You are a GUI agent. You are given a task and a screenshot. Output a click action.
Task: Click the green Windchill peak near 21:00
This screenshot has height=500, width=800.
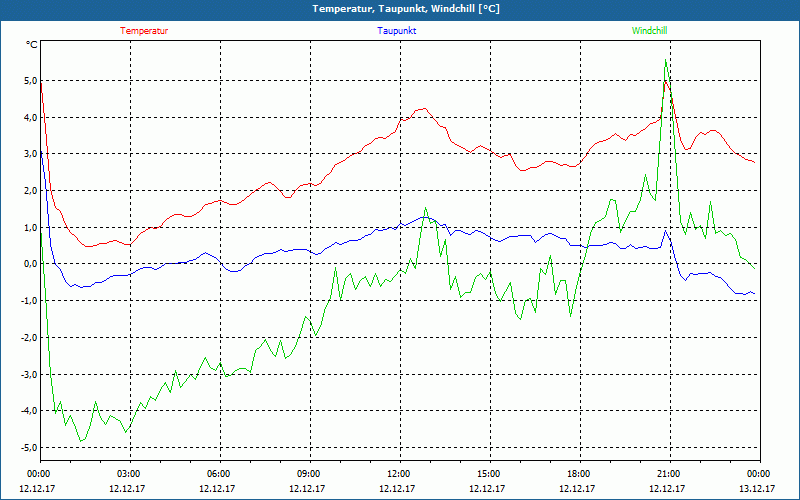pos(665,60)
